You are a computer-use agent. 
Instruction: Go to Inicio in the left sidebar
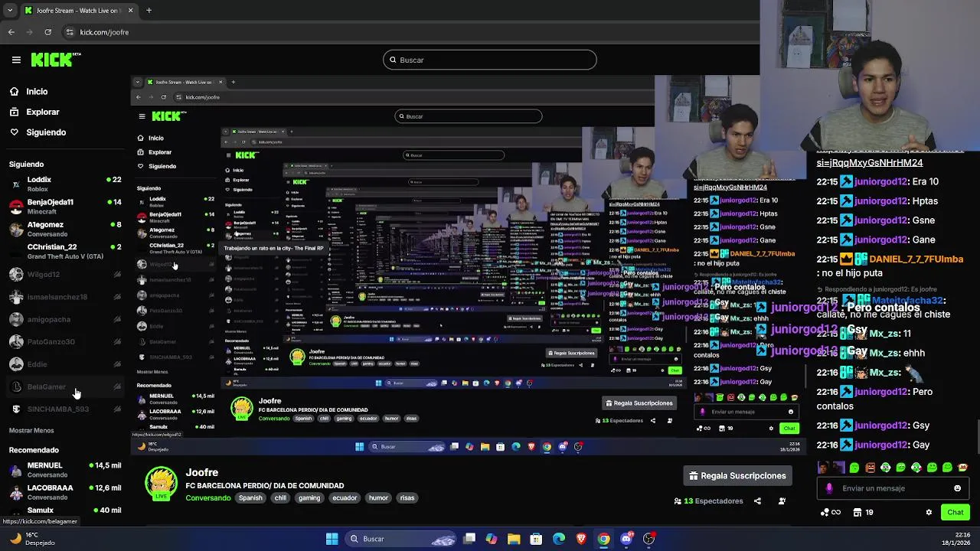(37, 92)
